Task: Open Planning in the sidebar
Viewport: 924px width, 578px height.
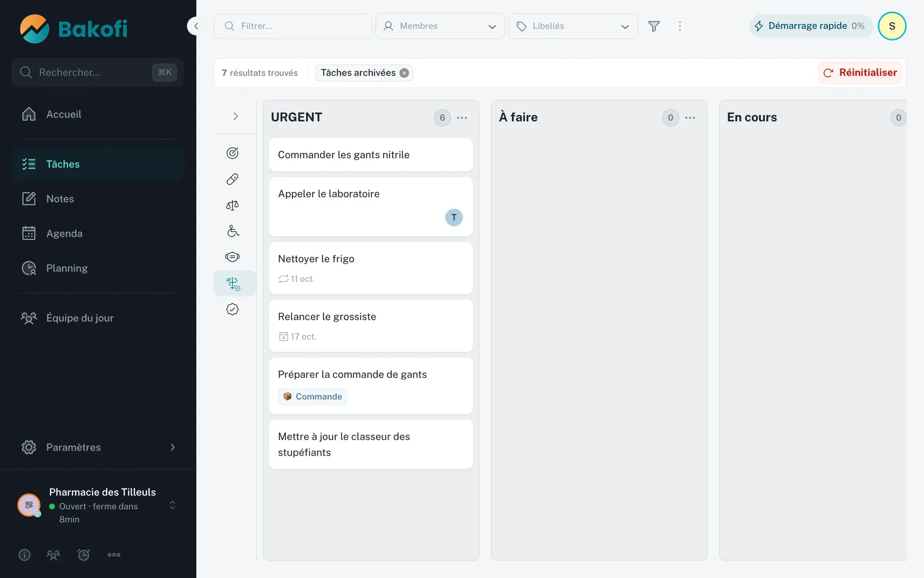Action: pyautogui.click(x=98, y=268)
